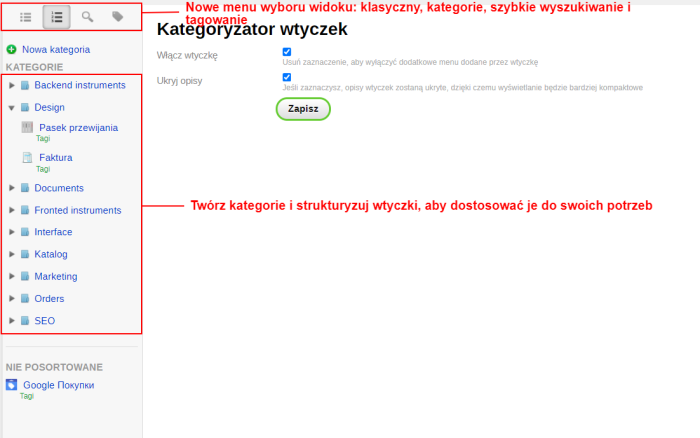Screen dimensions: 700x438
Task: Click the Kategoryzator wtyczek heading
Action: (252, 29)
